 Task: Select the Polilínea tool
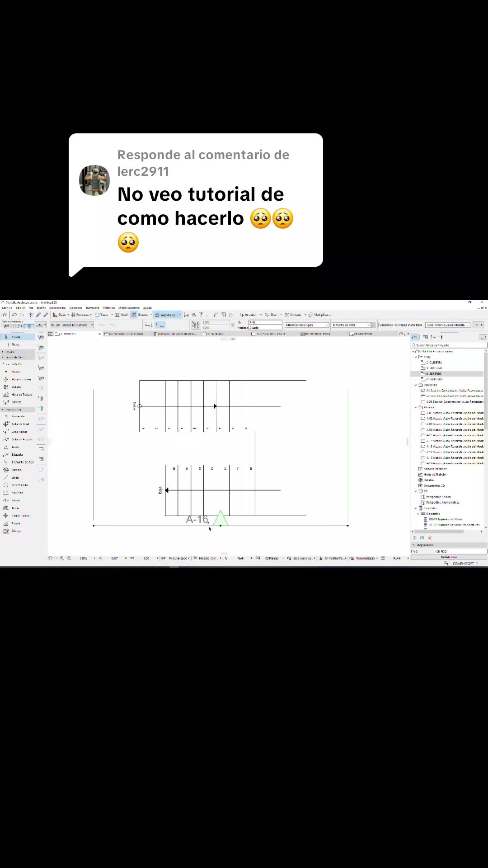coord(18,492)
